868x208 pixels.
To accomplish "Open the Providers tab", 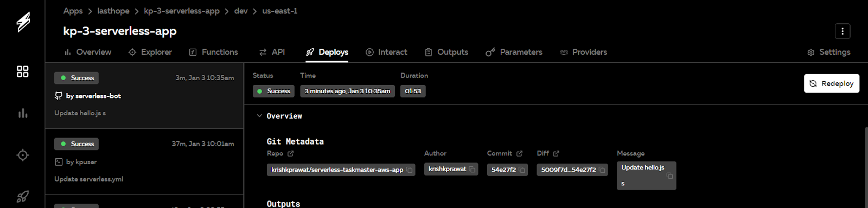I will pyautogui.click(x=583, y=52).
